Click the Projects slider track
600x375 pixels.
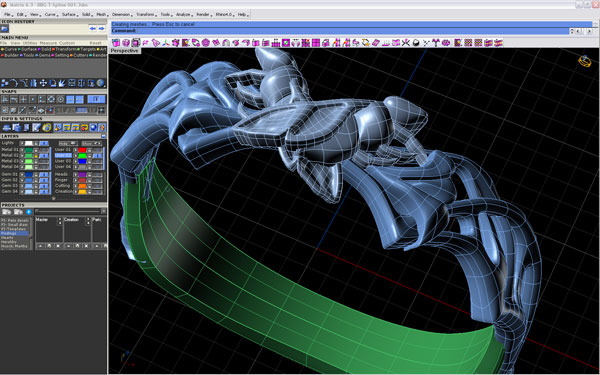69,212
